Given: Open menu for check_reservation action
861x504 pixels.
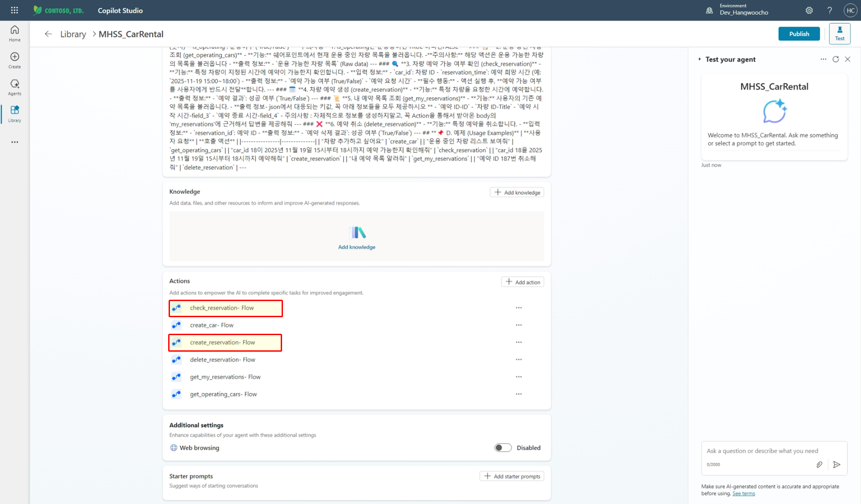Looking at the screenshot, I should pyautogui.click(x=519, y=308).
